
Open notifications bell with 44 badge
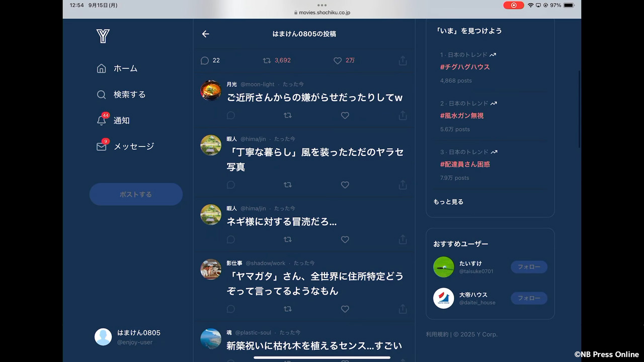[x=102, y=120]
